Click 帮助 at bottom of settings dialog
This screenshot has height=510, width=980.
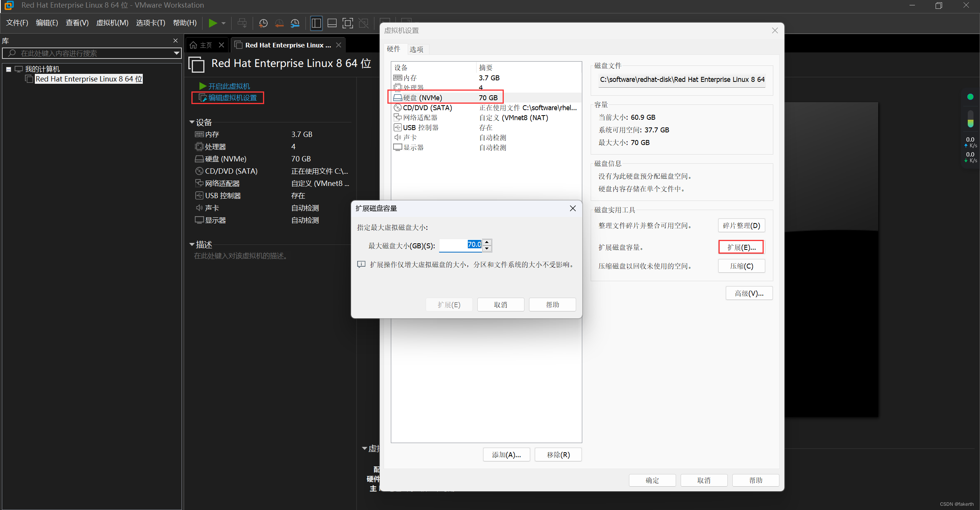(x=756, y=480)
